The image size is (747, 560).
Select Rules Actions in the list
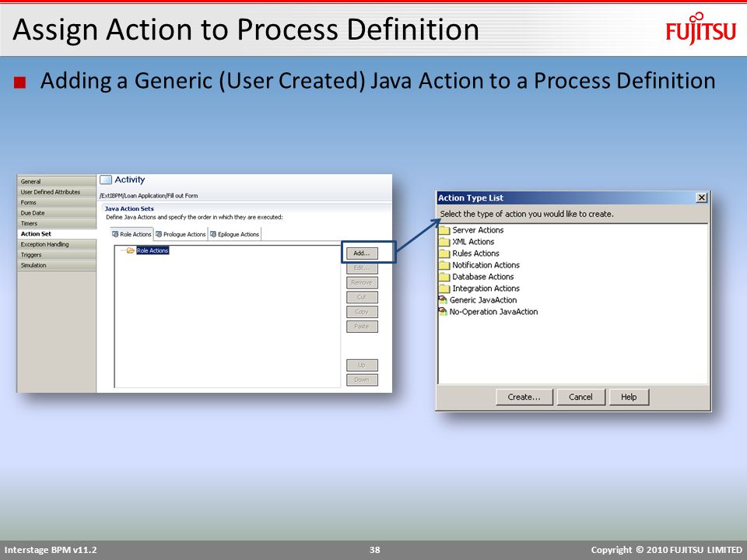(475, 254)
